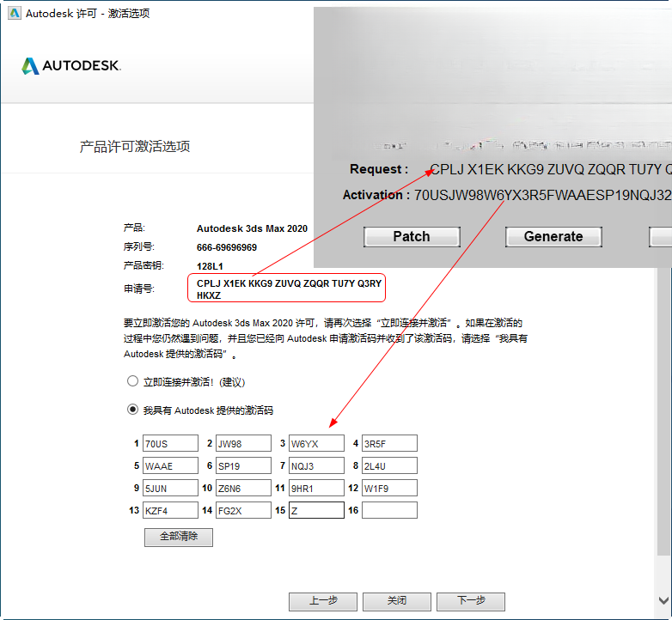672x620 pixels.
Task: Click the Next step (下一步) button
Action: pos(471,601)
